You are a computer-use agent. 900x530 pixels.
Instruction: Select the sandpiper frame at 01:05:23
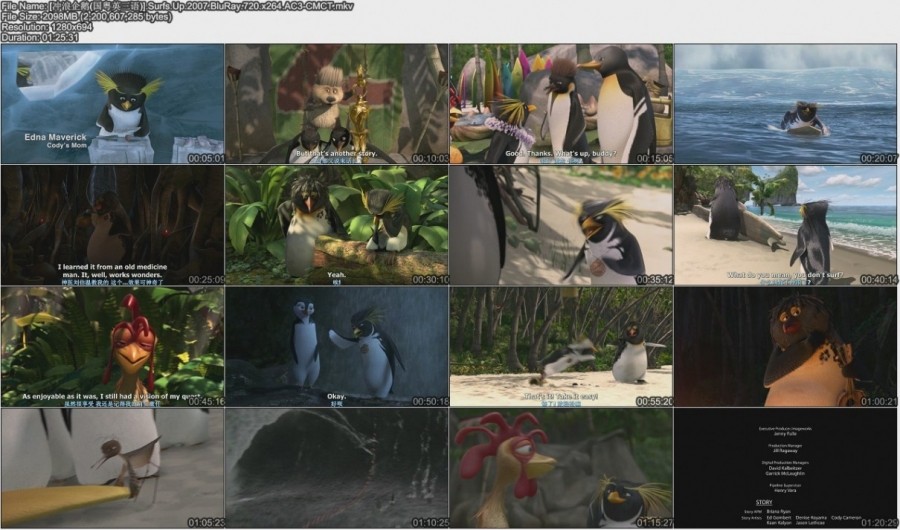click(112, 468)
